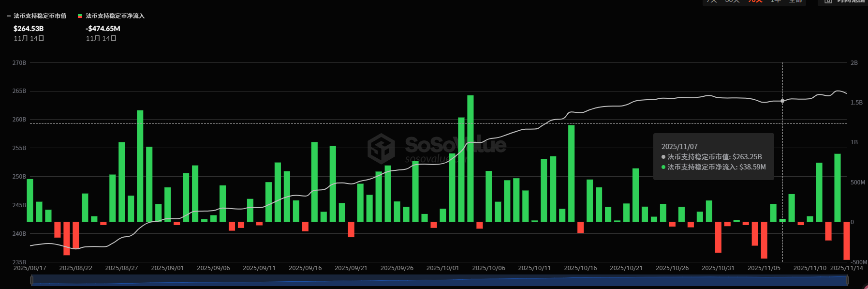Grab the right handle of the range slider

point(847,280)
